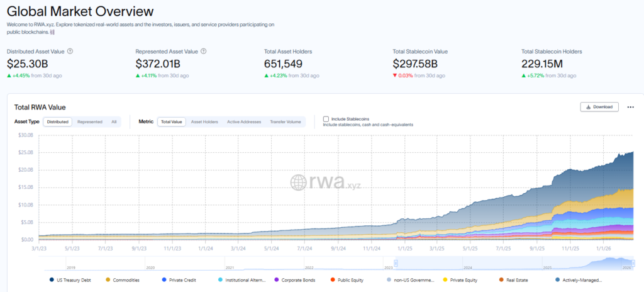
Task: Click the Represented Asset Value help icon
Action: 204,52
